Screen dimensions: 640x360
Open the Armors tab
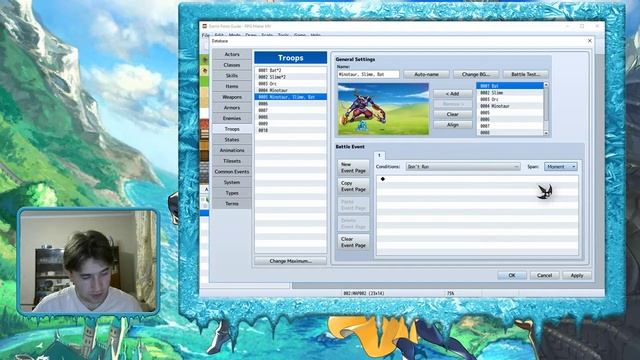pyautogui.click(x=231, y=108)
